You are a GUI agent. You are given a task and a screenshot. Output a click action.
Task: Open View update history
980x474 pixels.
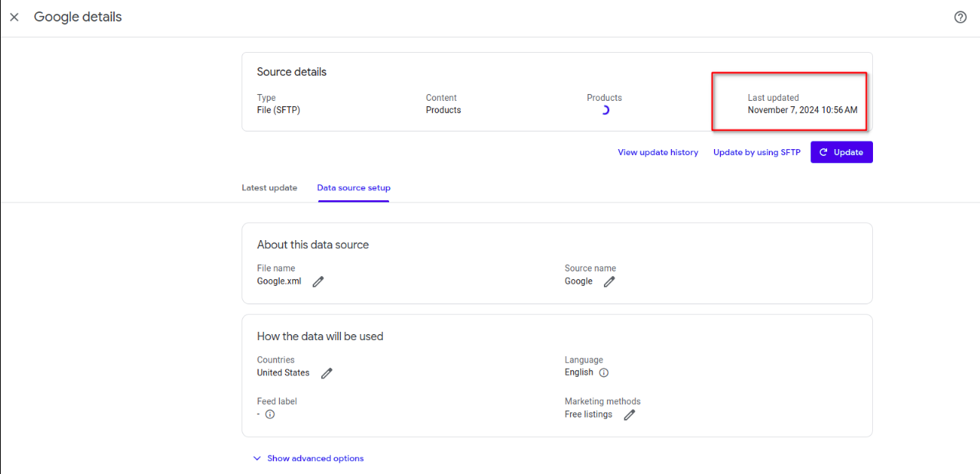658,152
